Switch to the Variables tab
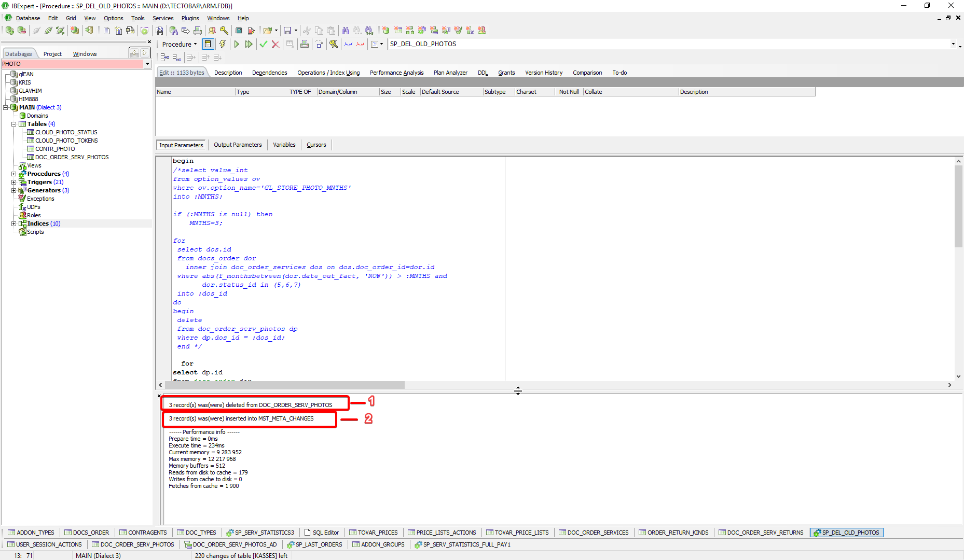This screenshot has width=964, height=560. (x=284, y=145)
